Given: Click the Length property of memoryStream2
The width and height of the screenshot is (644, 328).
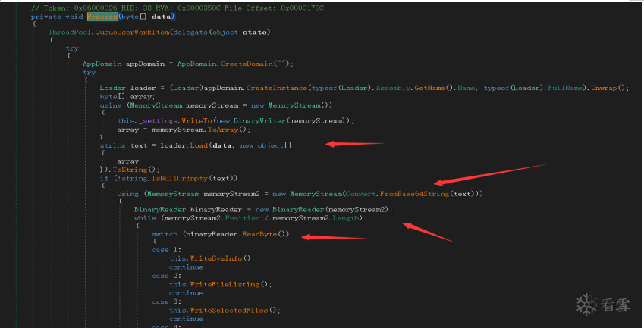Looking at the screenshot, I should pyautogui.click(x=346, y=218).
